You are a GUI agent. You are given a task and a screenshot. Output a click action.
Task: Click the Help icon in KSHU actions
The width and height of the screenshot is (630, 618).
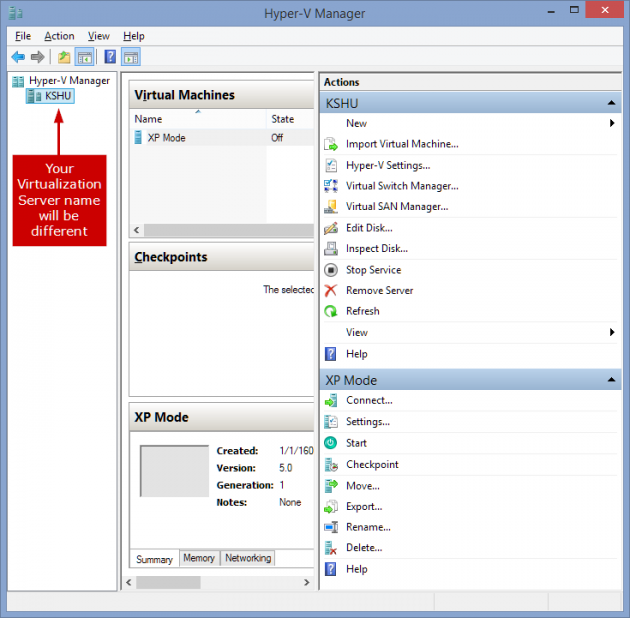[330, 354]
